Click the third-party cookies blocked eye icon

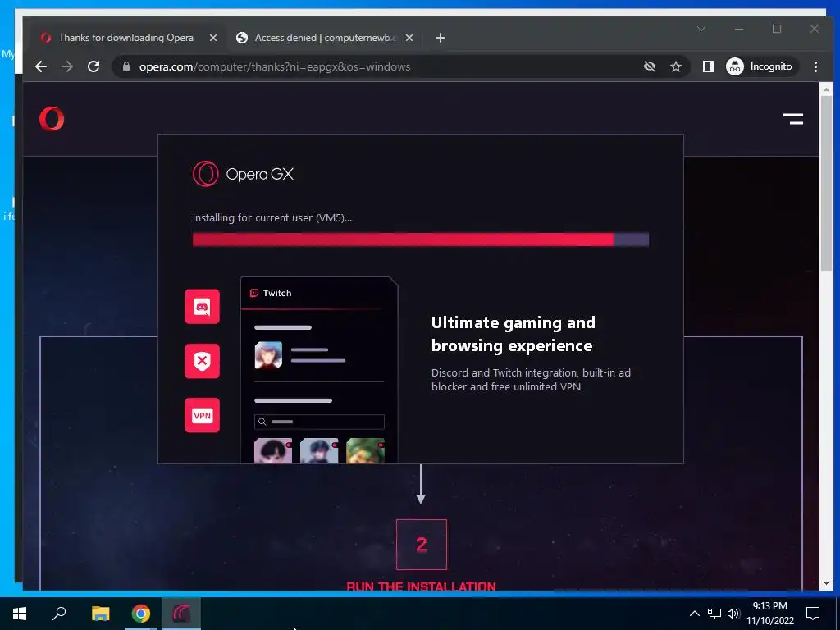[x=650, y=66]
